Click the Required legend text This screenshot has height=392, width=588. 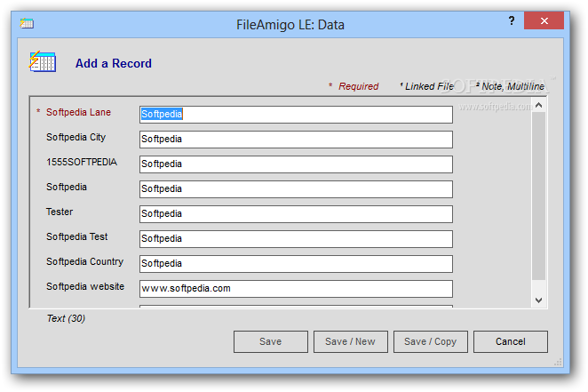pyautogui.click(x=358, y=86)
